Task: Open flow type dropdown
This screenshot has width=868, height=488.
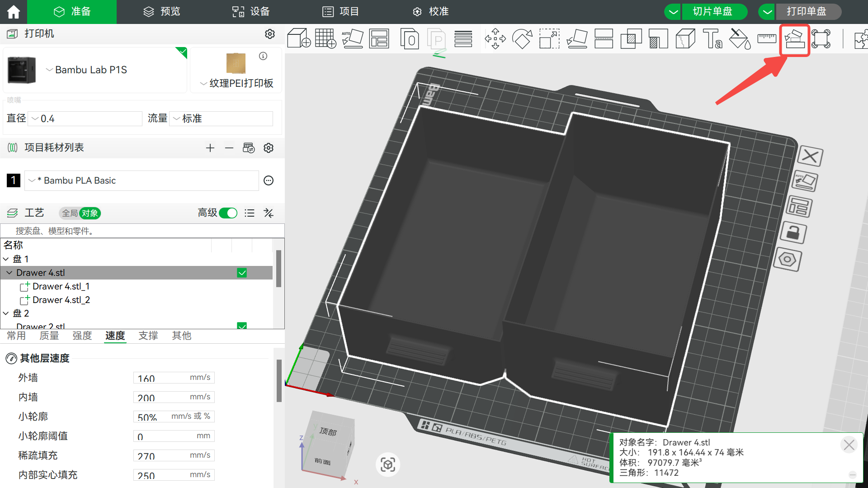Action: tap(221, 118)
